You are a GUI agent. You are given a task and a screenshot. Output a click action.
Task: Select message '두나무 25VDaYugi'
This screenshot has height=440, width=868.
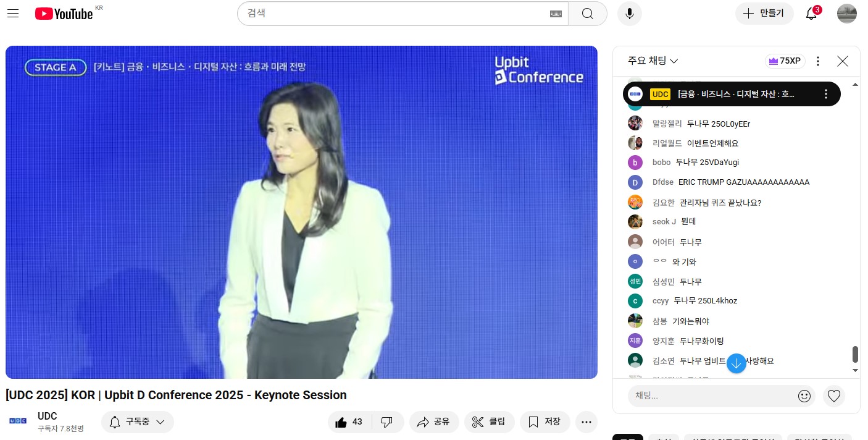(707, 163)
